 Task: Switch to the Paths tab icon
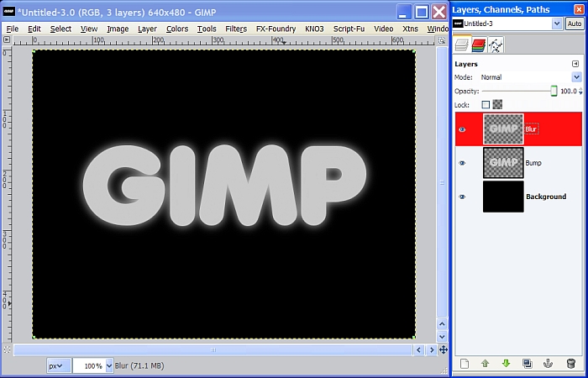pyautogui.click(x=496, y=45)
